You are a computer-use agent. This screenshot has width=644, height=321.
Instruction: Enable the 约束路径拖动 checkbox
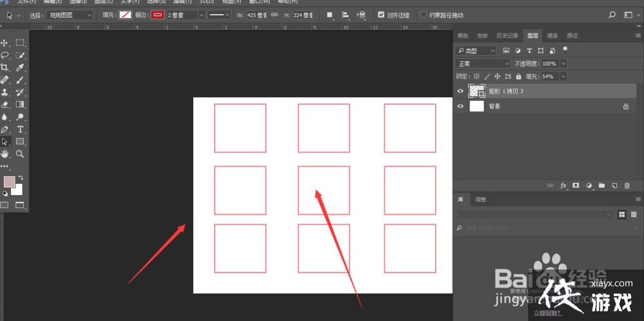coord(423,15)
